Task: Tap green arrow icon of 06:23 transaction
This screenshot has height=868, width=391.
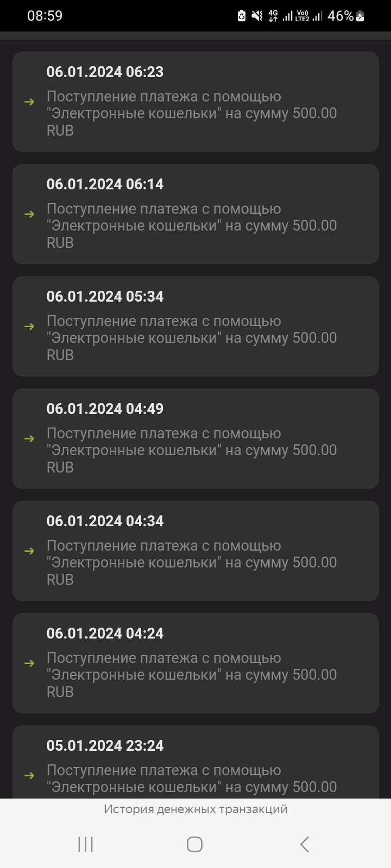Action: tap(29, 102)
